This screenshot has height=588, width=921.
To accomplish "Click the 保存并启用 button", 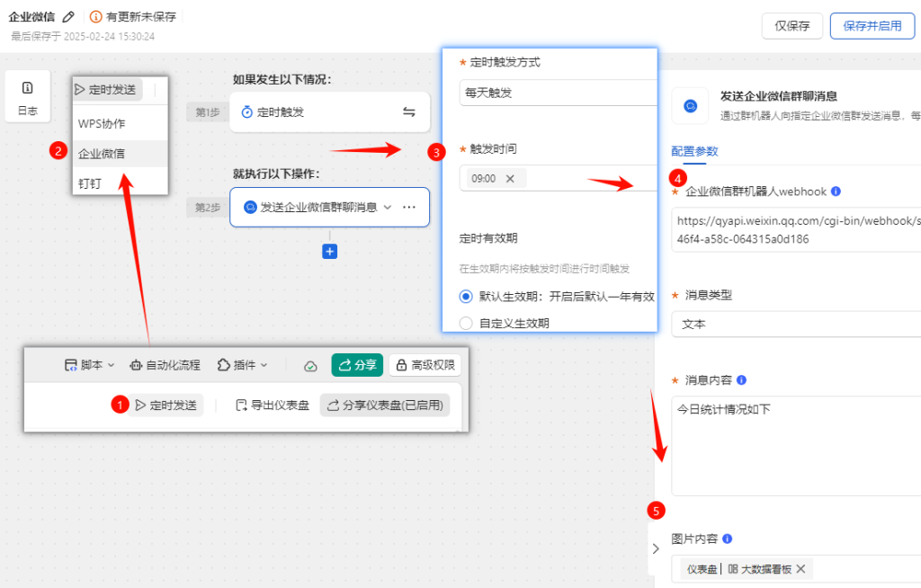I will pyautogui.click(x=872, y=26).
